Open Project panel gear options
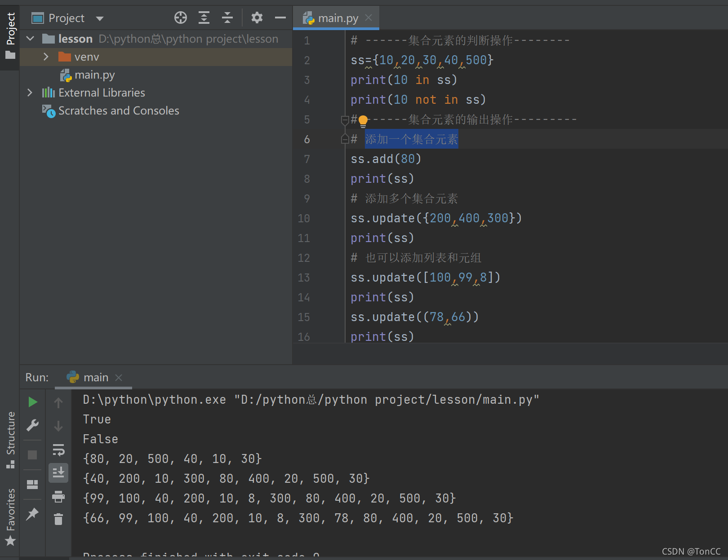 tap(257, 18)
